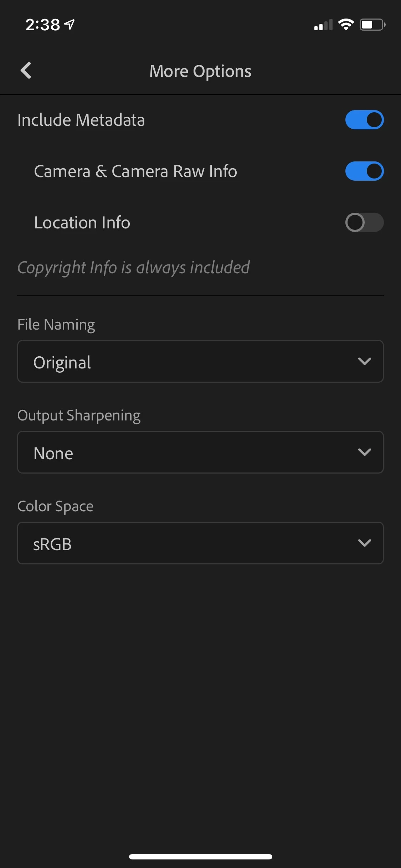Tap the More Options header title
The image size is (401, 868).
click(x=200, y=71)
